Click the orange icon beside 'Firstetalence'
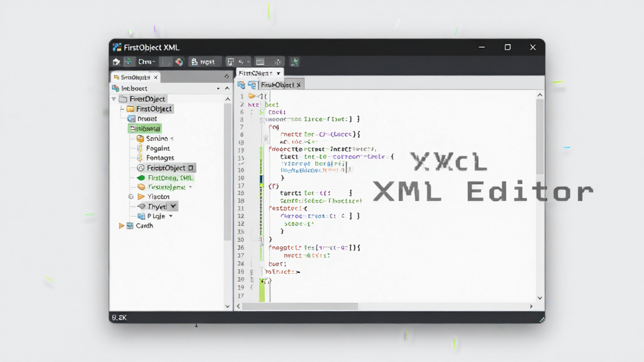 pos(142,187)
